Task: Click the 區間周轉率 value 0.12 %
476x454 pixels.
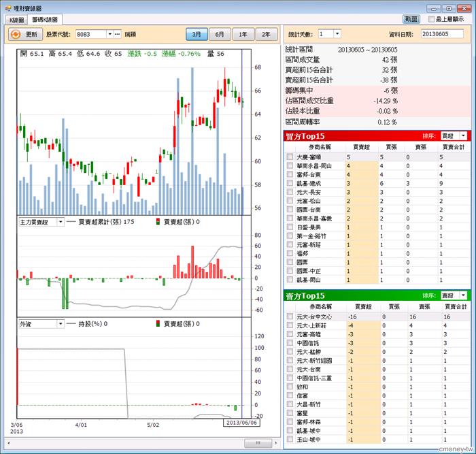Action: (388, 122)
